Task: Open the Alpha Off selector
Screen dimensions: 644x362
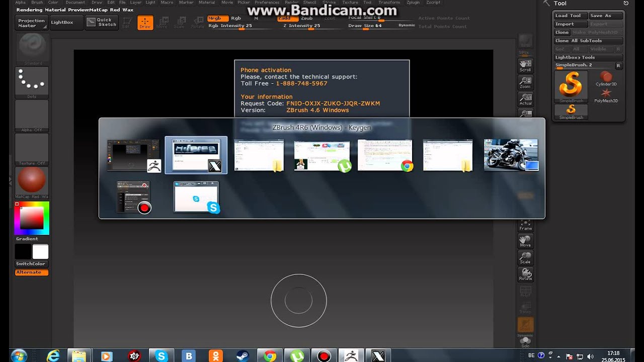Action: pyautogui.click(x=32, y=116)
